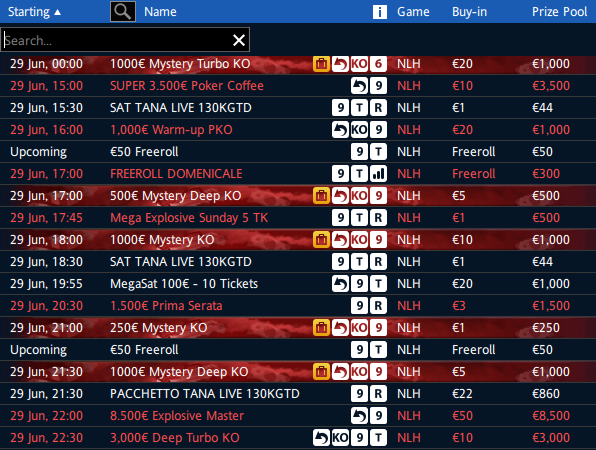Sort by the Buy-in column header
The image size is (596, 450).
click(x=469, y=12)
